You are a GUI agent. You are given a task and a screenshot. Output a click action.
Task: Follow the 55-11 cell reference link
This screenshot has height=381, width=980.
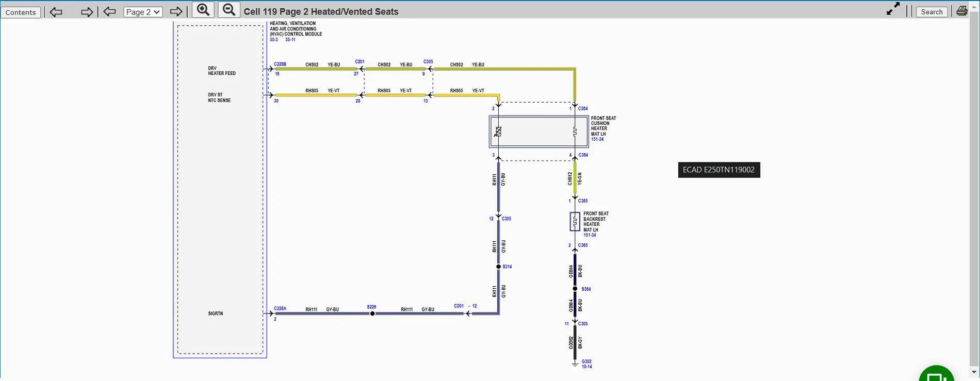tap(290, 40)
